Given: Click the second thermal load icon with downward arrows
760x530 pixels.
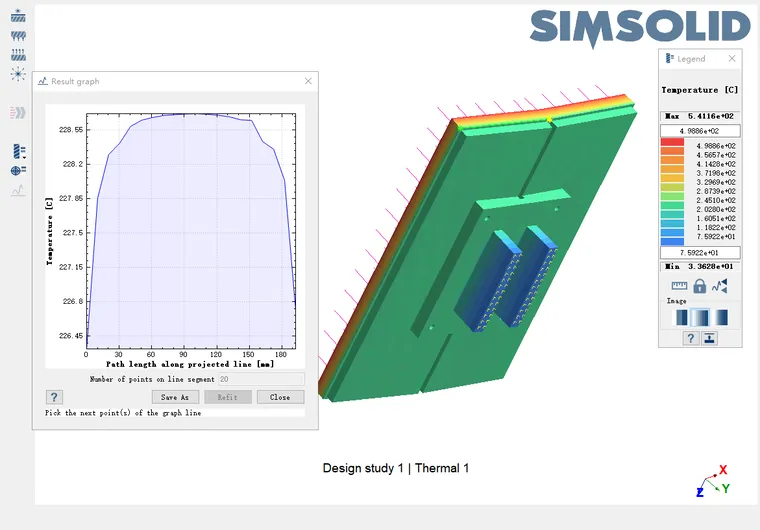Looking at the screenshot, I should (18, 35).
